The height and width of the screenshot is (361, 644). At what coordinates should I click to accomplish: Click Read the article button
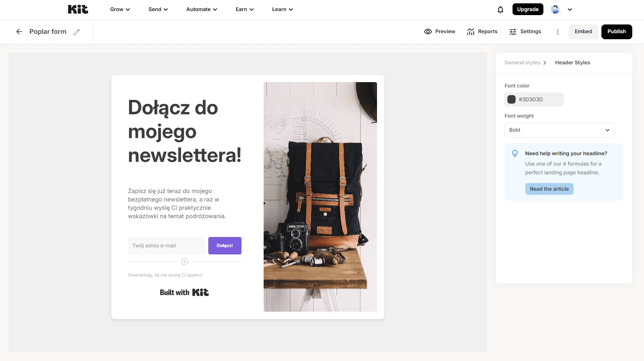pyautogui.click(x=549, y=189)
